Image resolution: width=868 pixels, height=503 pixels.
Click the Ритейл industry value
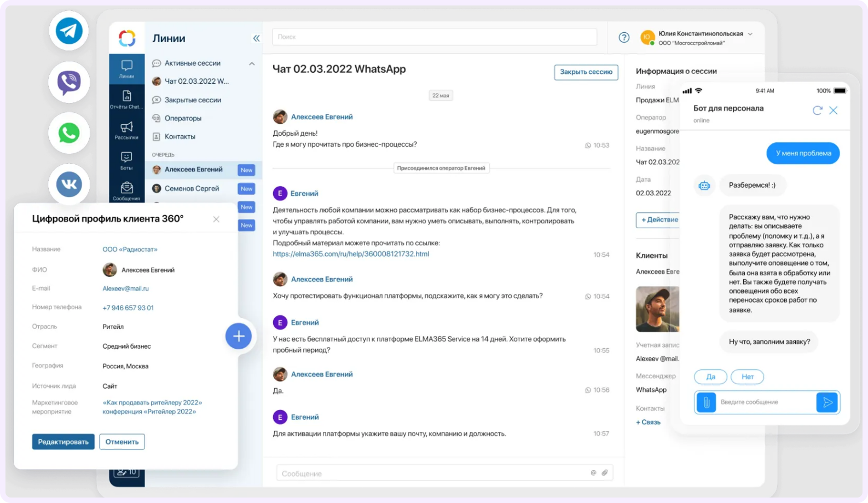pos(113,327)
